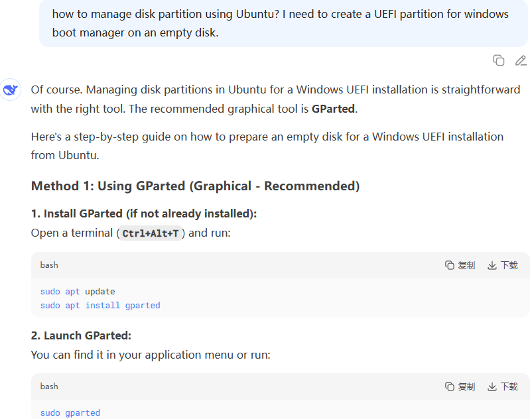This screenshot has height=419, width=532.
Task: Click the '1. Install GParted' step heading
Action: (x=144, y=213)
